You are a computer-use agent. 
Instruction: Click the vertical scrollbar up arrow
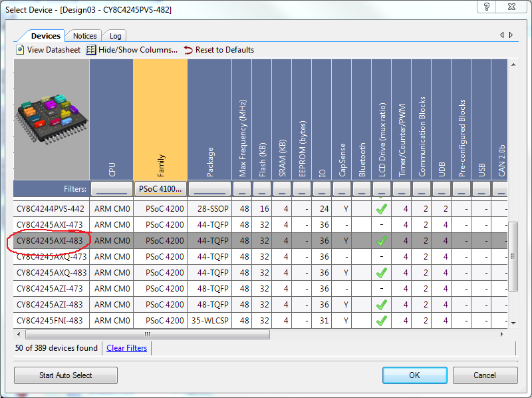point(513,65)
